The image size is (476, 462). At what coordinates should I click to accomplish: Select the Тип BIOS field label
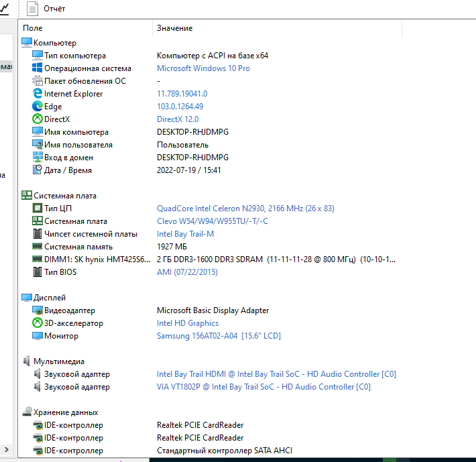point(60,272)
